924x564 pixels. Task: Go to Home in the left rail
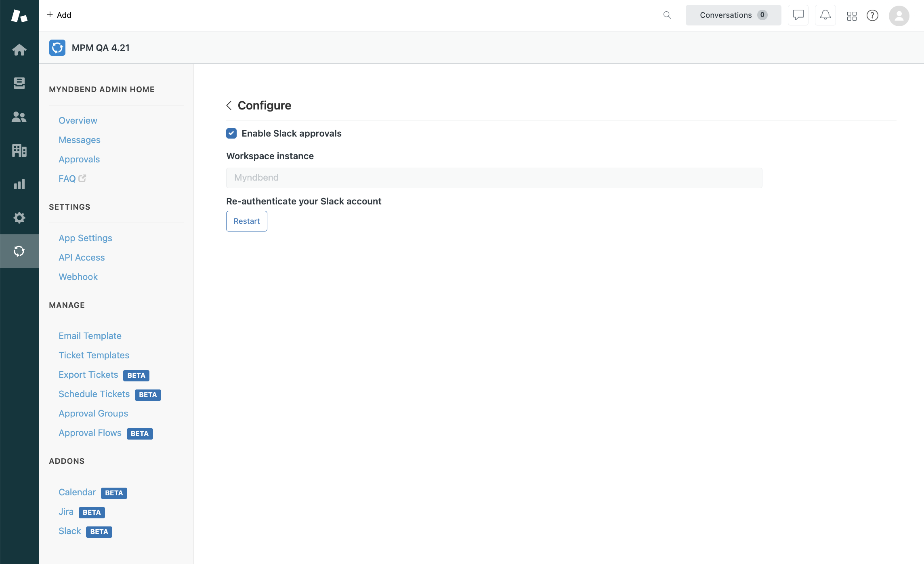pyautogui.click(x=19, y=50)
